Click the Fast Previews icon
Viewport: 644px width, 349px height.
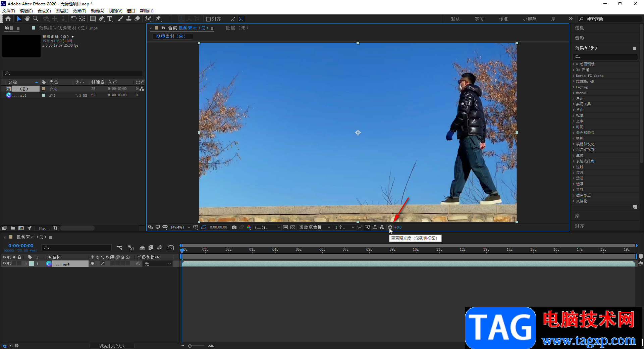coord(367,227)
